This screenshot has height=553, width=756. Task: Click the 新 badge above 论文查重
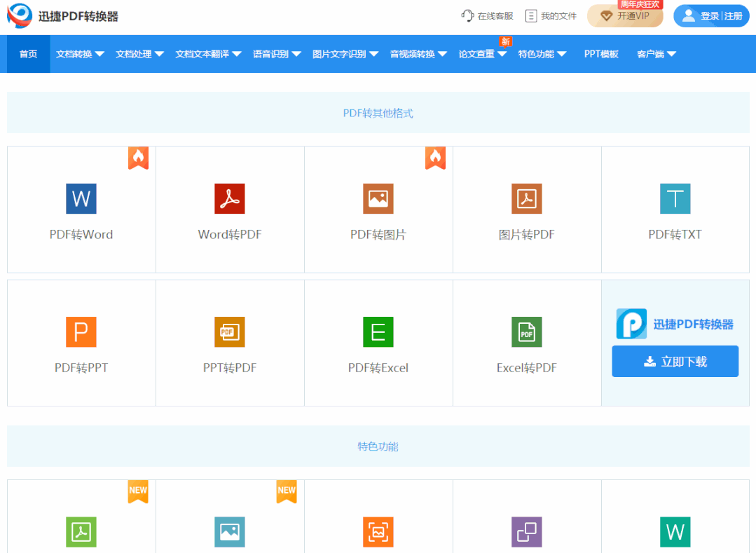point(505,42)
